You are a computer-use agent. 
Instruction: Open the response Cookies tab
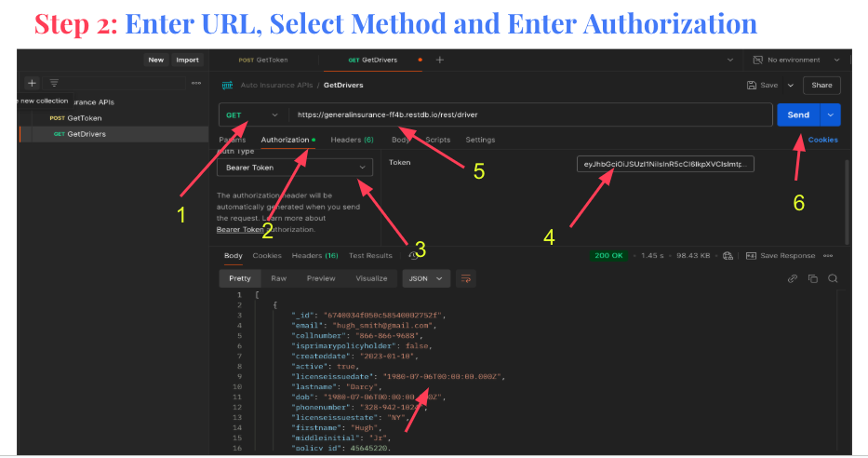[267, 256]
